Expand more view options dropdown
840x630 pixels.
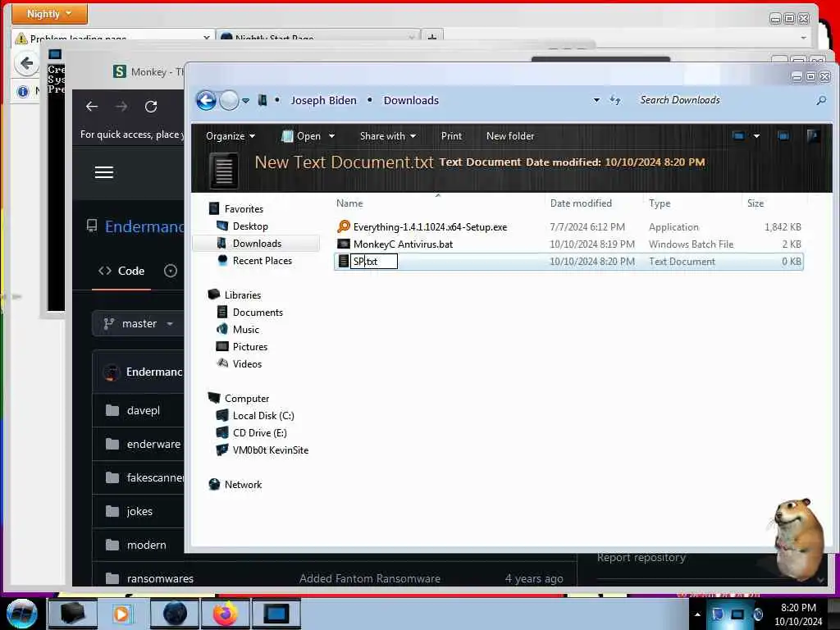click(x=756, y=136)
